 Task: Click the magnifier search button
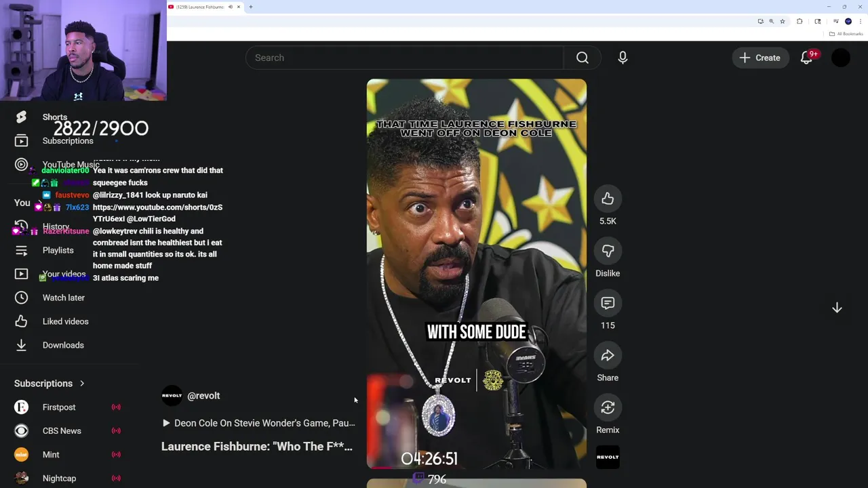pyautogui.click(x=582, y=58)
